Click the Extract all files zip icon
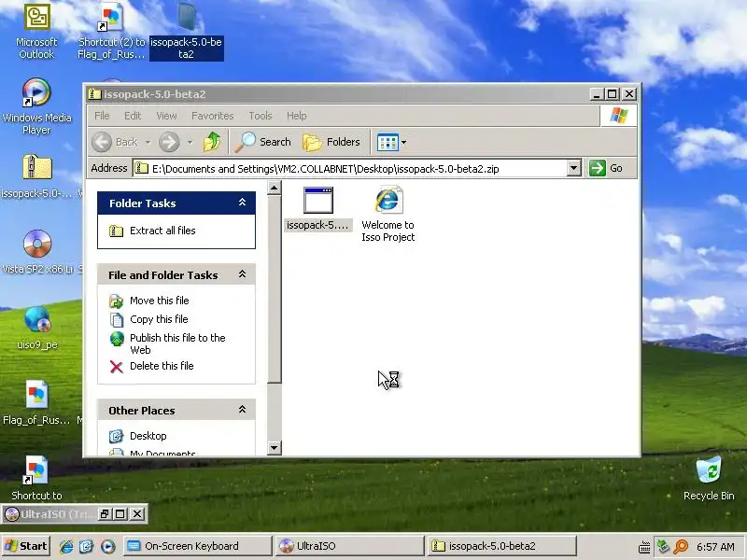This screenshot has width=747, height=560. (x=116, y=231)
